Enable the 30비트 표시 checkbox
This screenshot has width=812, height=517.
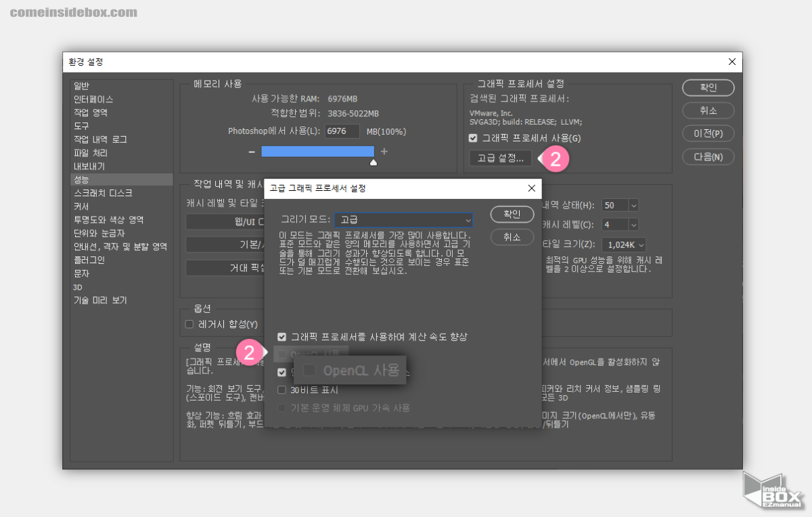tap(282, 389)
